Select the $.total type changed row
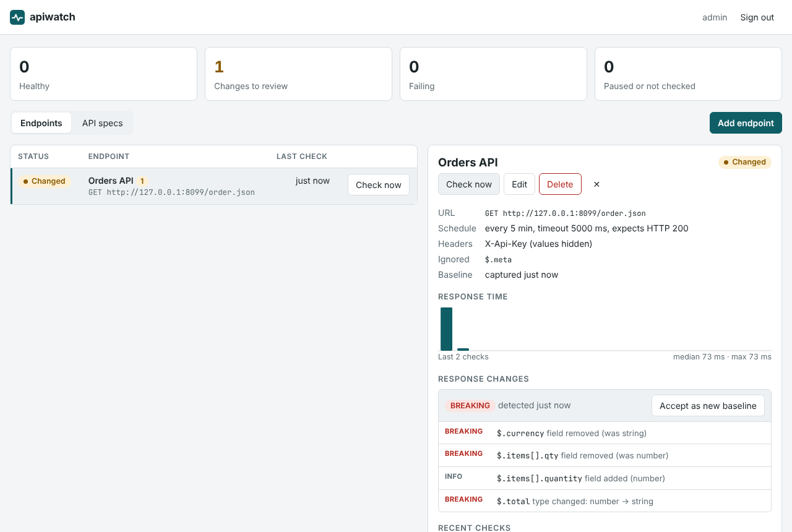 pyautogui.click(x=605, y=501)
